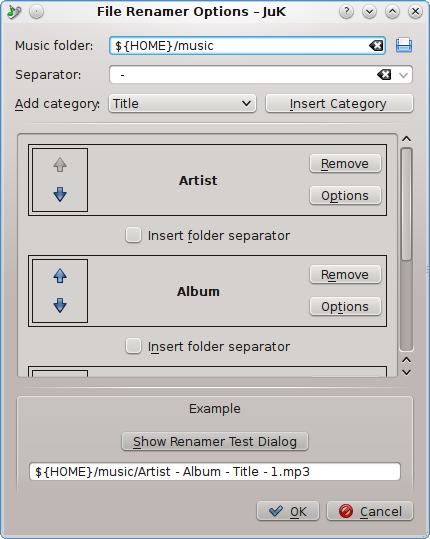Move Album category down
This screenshot has width=430, height=539.
(x=60, y=305)
